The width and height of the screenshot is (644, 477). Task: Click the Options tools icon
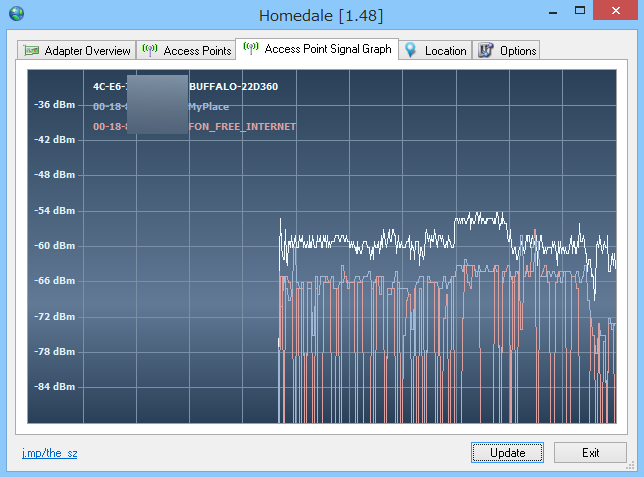(x=485, y=50)
